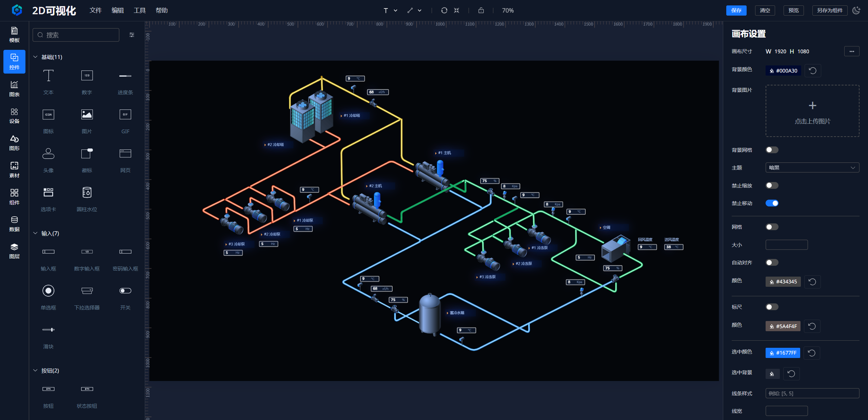Image resolution: width=868 pixels, height=420 pixels.
Task: Open the #1677FF selected color swatch
Action: [x=783, y=353]
